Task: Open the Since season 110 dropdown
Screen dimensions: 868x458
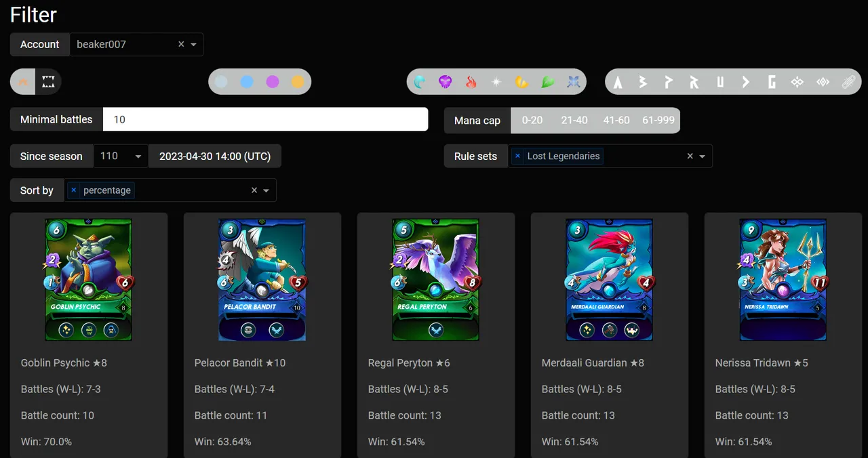Action: point(120,156)
